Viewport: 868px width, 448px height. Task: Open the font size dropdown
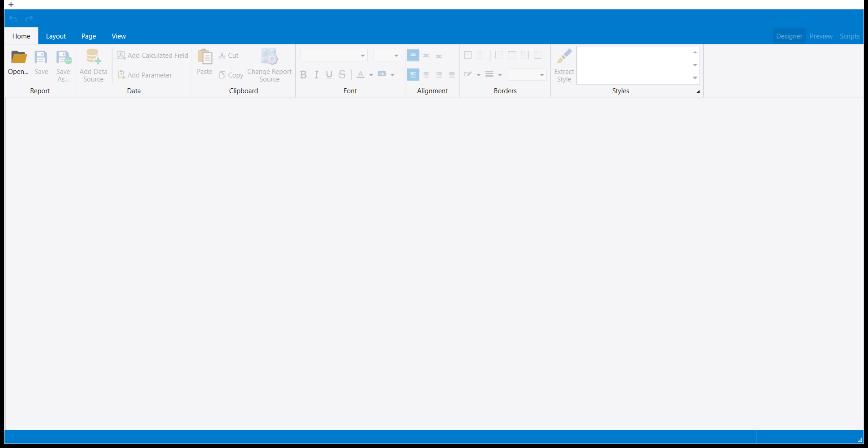396,56
